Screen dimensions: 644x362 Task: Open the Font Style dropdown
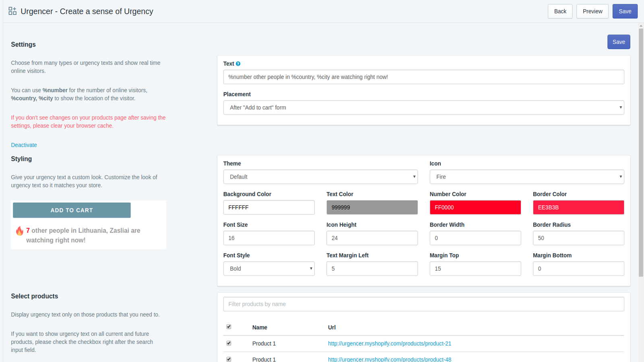269,269
